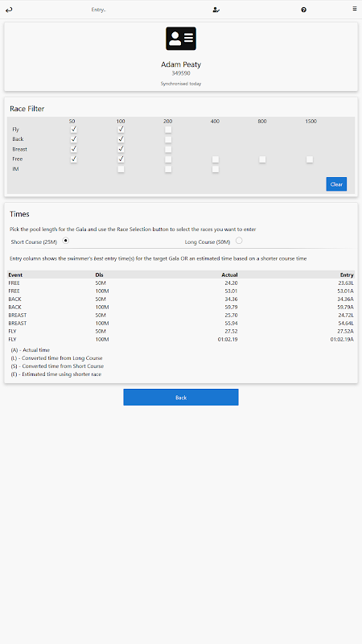Check the Fly 200 checkbox
This screenshot has height=644, width=362.
pyautogui.click(x=168, y=130)
